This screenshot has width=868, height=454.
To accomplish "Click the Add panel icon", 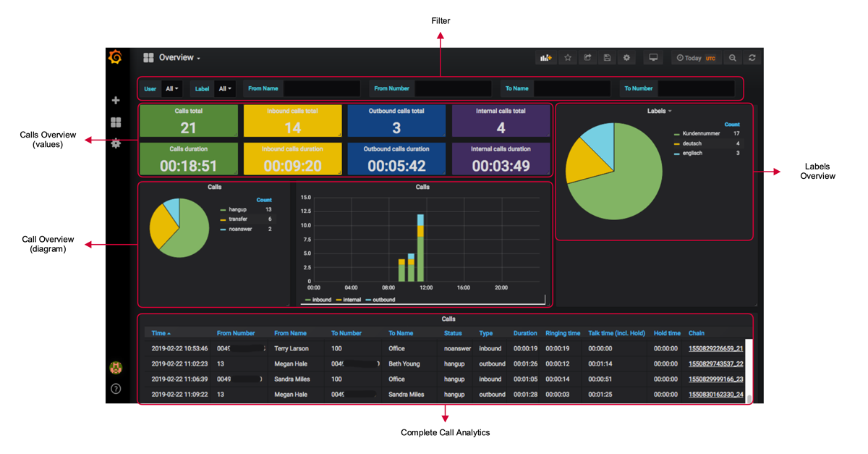I will click(546, 58).
